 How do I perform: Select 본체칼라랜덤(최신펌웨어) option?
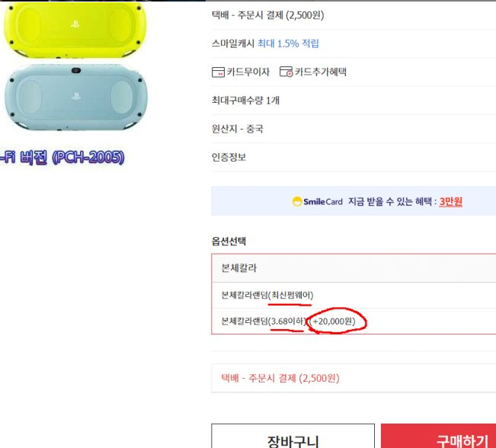pyautogui.click(x=354, y=295)
